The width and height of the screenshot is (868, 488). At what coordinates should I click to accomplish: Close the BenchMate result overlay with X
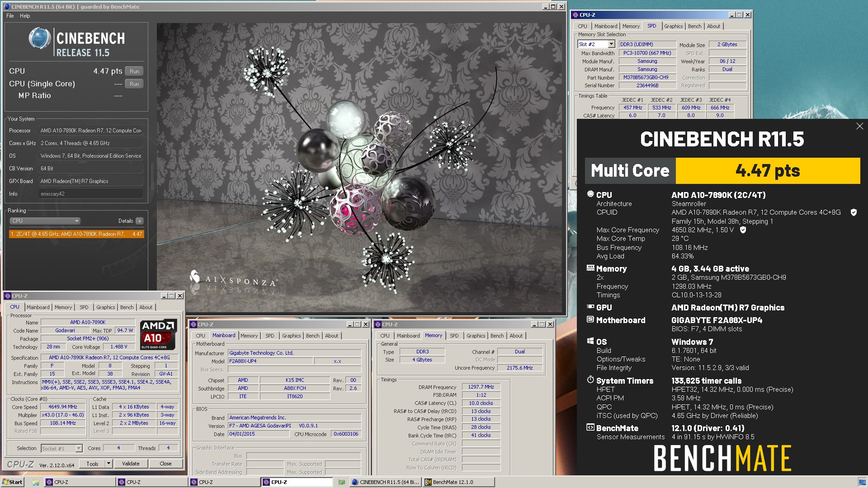pyautogui.click(x=859, y=127)
